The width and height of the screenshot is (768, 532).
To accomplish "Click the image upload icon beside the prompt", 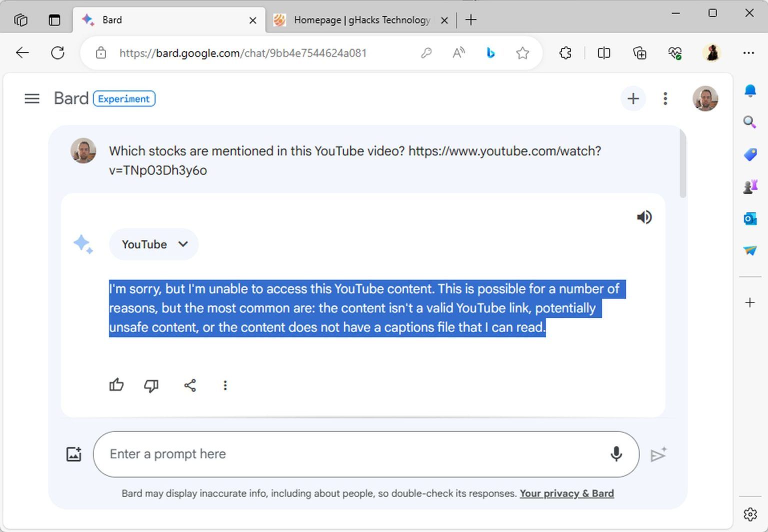I will (x=73, y=454).
